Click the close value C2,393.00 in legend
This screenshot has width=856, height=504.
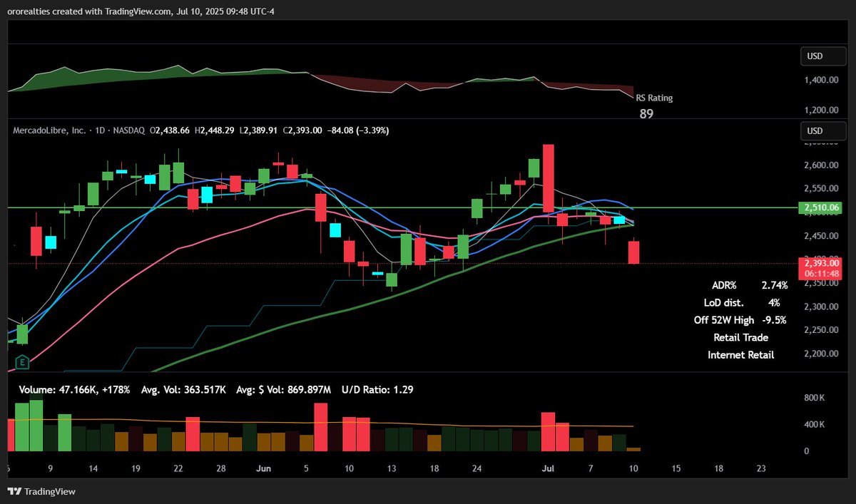click(304, 130)
